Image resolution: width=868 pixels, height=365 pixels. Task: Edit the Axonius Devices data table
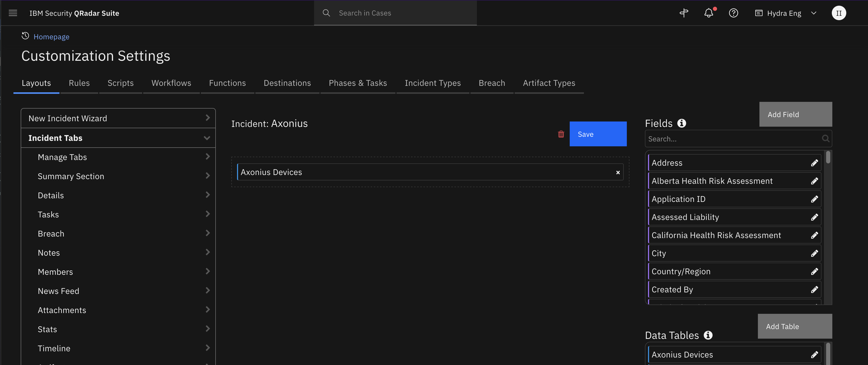pyautogui.click(x=814, y=355)
